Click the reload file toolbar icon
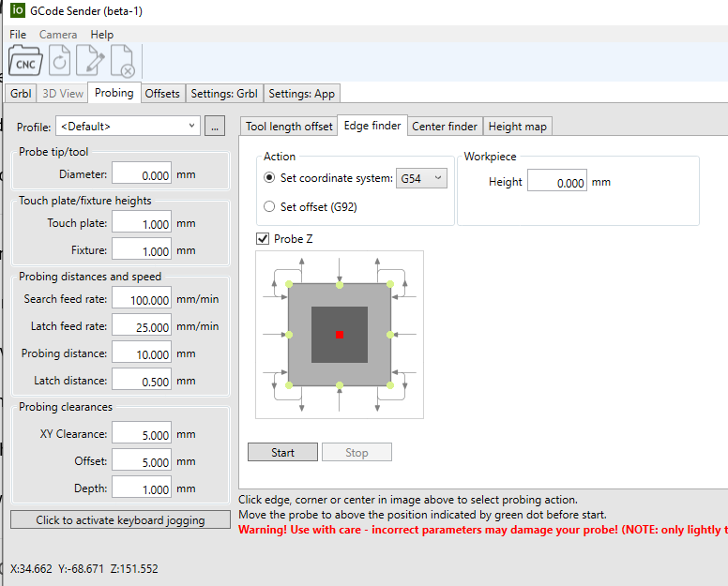 59,62
